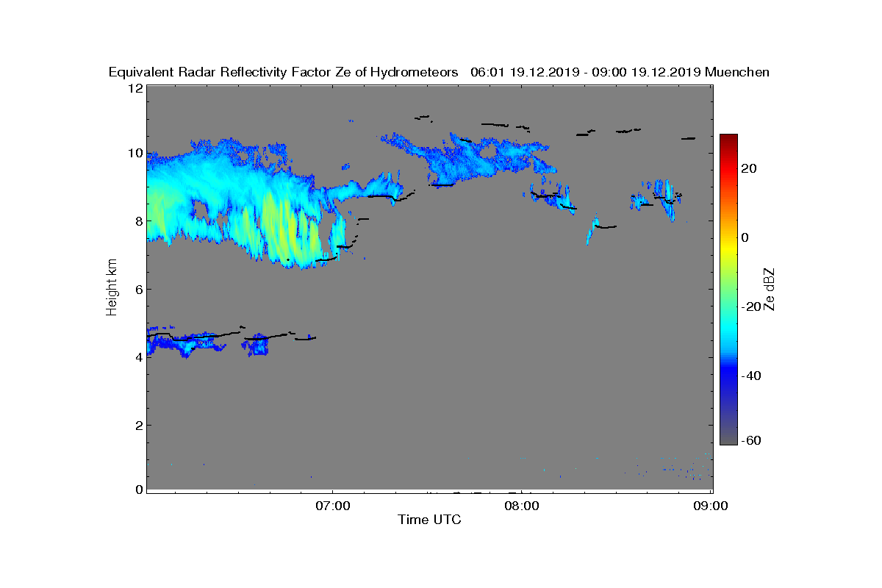Click the height tick label 4

point(138,356)
